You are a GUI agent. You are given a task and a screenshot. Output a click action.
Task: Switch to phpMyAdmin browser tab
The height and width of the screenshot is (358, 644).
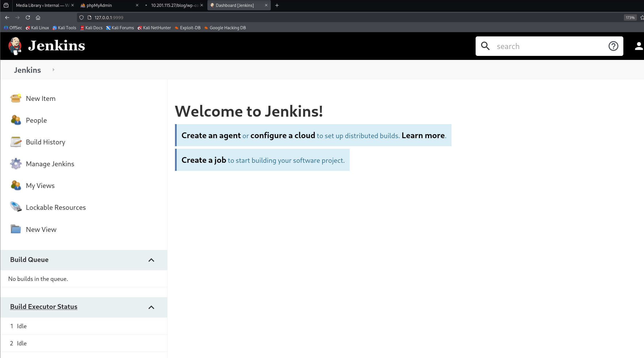point(110,5)
